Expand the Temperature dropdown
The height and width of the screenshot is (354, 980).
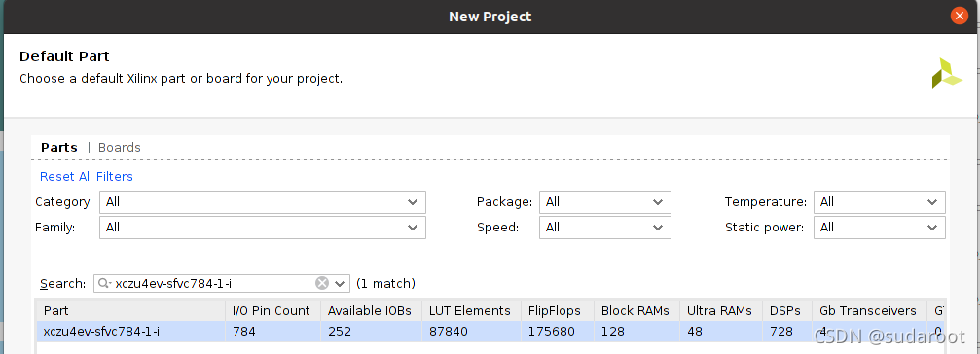(x=880, y=202)
